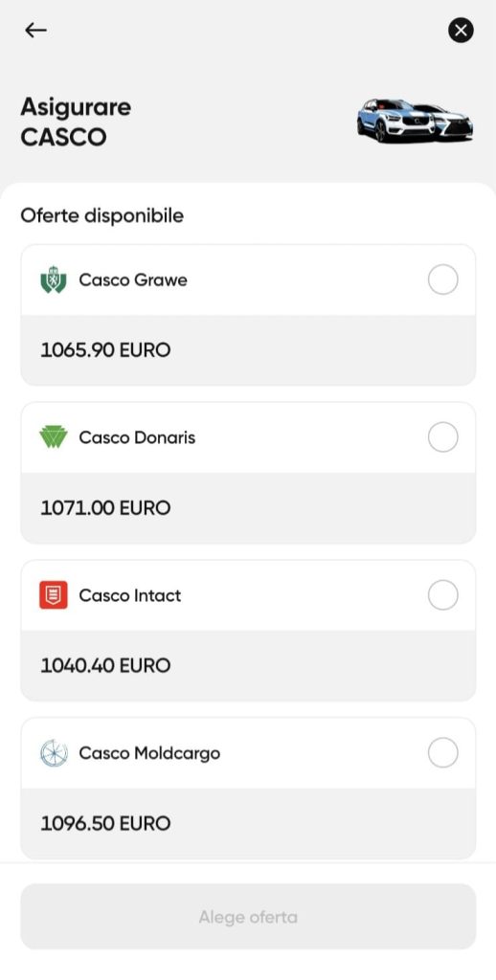The height and width of the screenshot is (980, 496).
Task: Tap the 1040.40 EURO price
Action: (105, 665)
